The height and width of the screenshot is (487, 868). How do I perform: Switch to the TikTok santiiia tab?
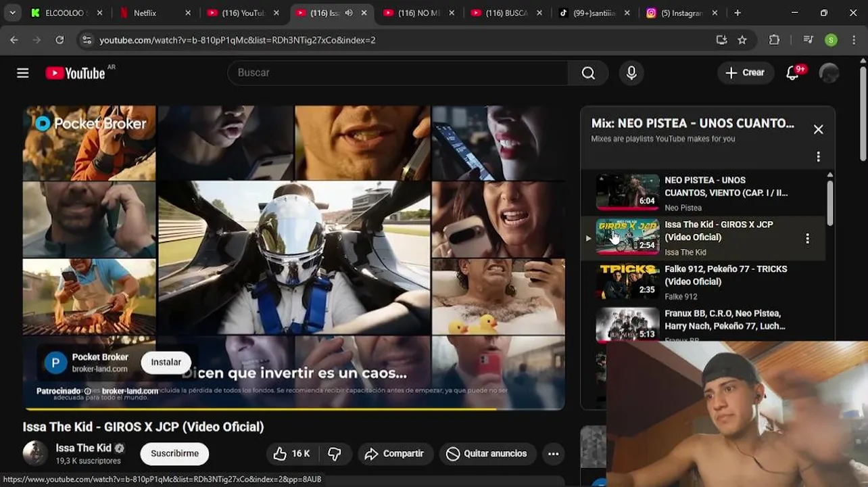click(595, 13)
